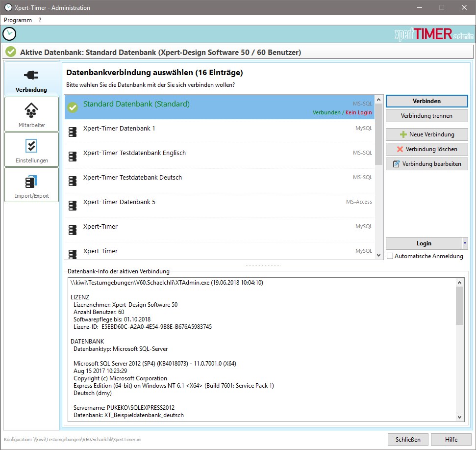The height and width of the screenshot is (450, 476).
Task: Click the Kein Login link
Action: 358,112
